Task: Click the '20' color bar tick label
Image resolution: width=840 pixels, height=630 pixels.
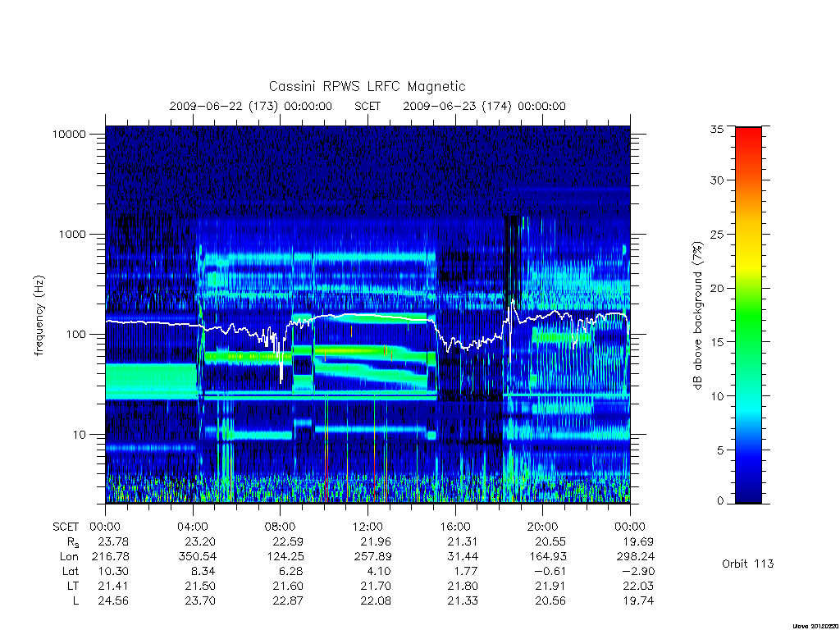Action: (x=717, y=288)
